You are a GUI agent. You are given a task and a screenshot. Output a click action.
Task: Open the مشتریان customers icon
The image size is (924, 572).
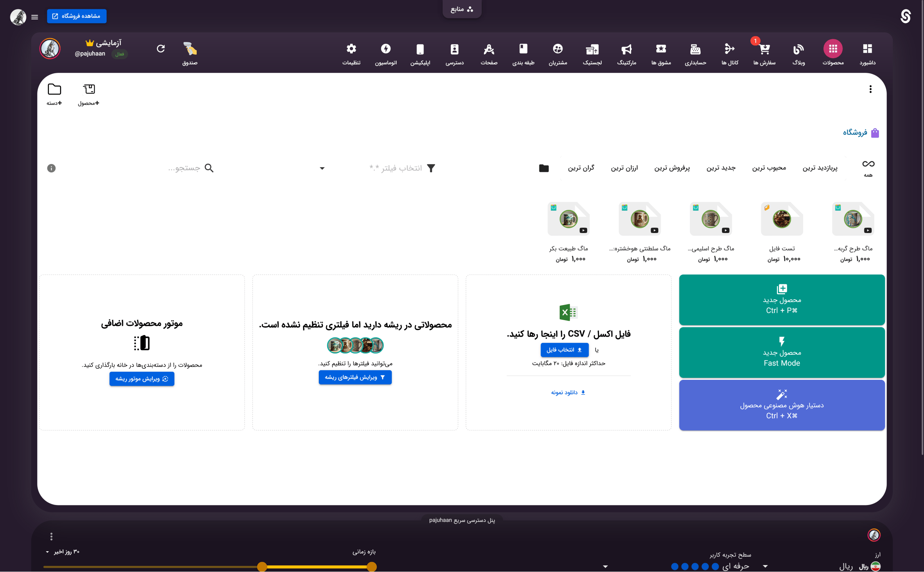(558, 53)
